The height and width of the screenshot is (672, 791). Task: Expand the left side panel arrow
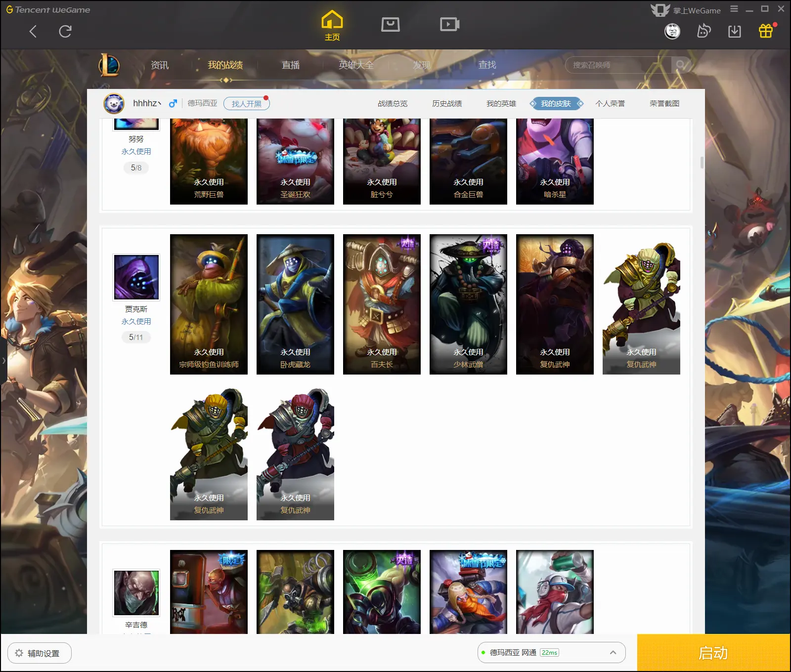3,361
